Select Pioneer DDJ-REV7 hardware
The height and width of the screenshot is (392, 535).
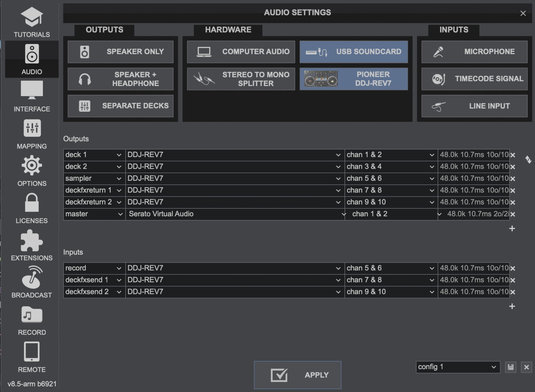(354, 79)
